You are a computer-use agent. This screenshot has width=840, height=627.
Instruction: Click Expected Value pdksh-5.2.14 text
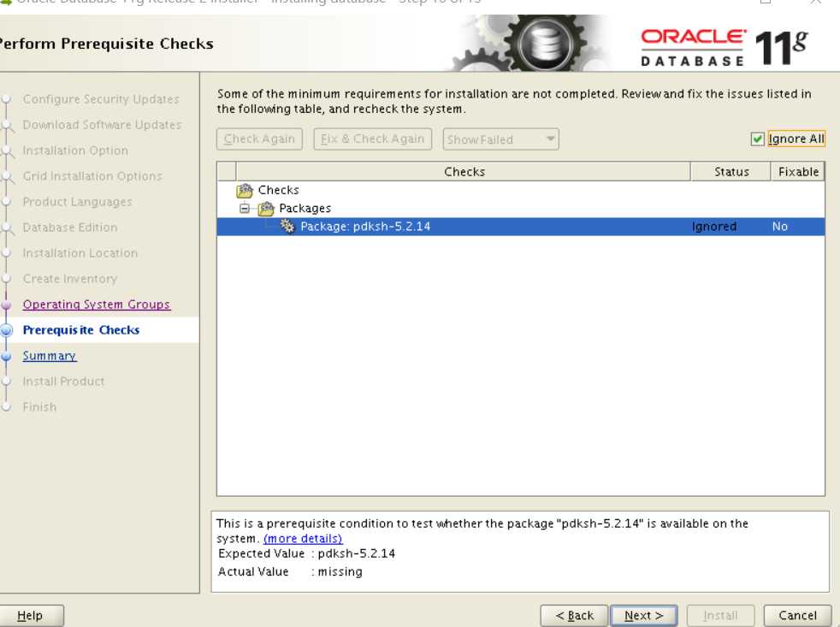coord(306,553)
